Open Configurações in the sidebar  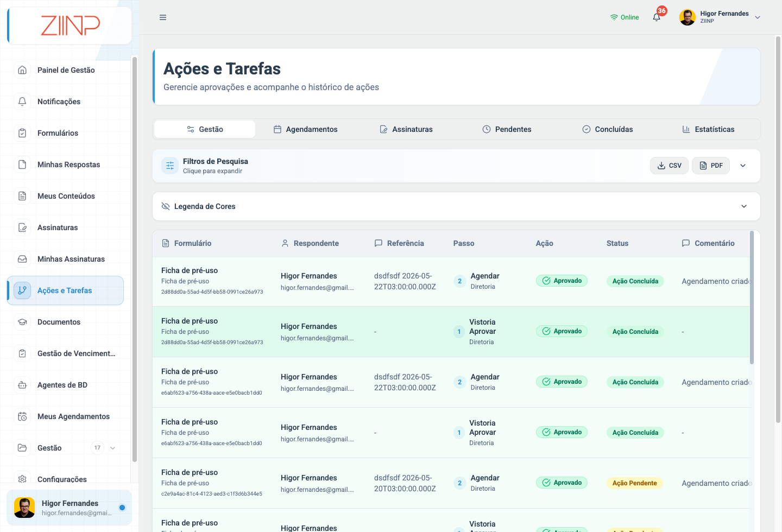(62, 479)
